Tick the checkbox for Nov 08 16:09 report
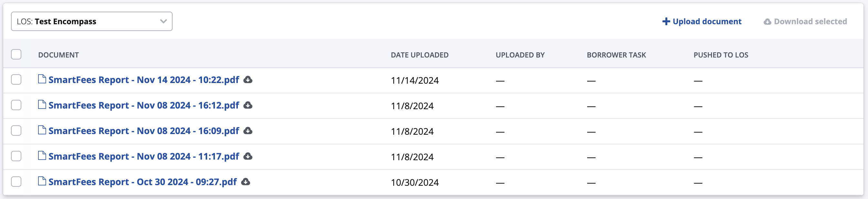 pos(16,131)
